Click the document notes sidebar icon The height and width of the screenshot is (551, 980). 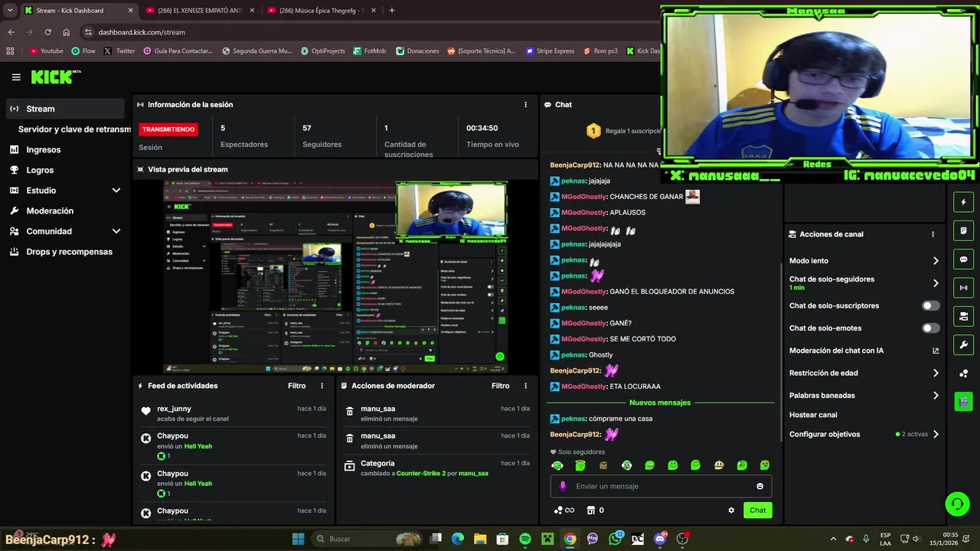coord(963,230)
